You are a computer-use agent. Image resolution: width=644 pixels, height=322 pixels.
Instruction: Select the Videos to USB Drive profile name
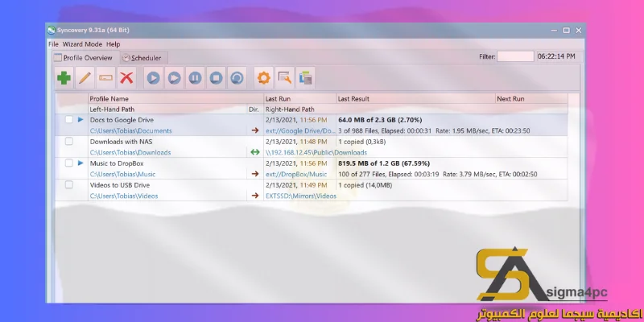(120, 185)
